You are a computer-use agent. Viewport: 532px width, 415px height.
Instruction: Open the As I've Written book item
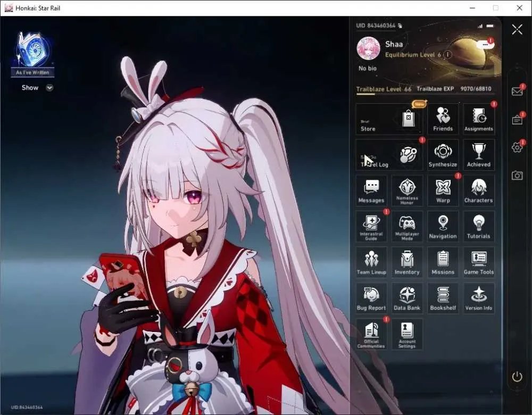pos(32,54)
